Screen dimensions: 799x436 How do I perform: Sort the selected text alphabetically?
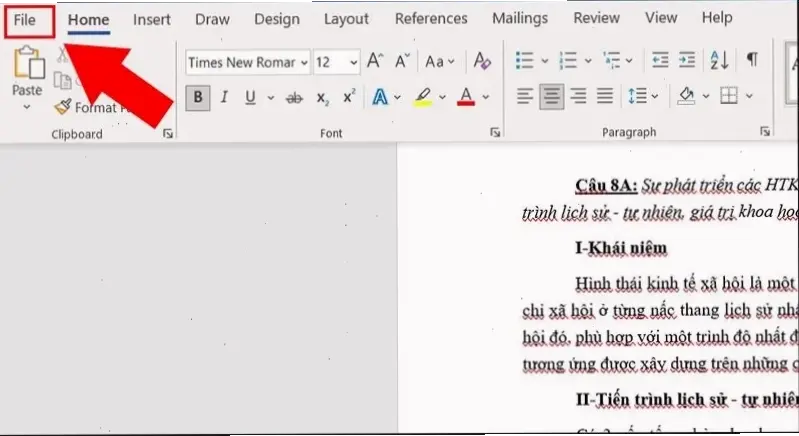[719, 60]
